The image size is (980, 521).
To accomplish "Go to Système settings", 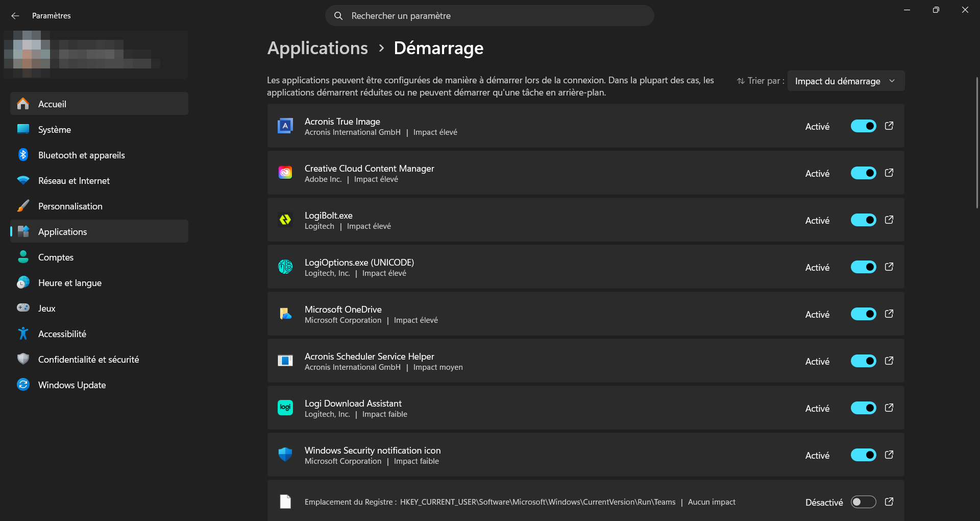I will click(x=99, y=129).
